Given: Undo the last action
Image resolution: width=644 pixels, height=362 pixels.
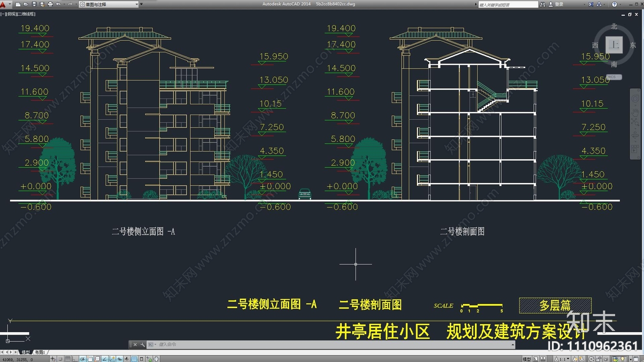Looking at the screenshot, I should pos(58,4).
